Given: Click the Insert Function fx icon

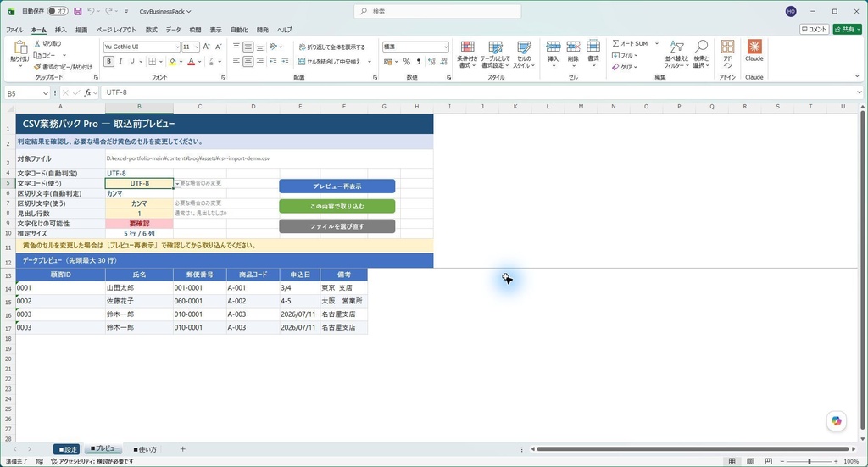Looking at the screenshot, I should 87,93.
